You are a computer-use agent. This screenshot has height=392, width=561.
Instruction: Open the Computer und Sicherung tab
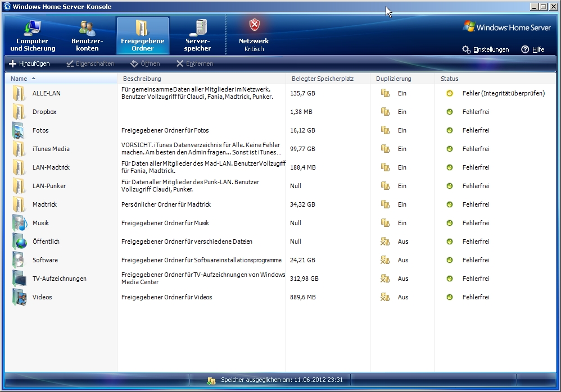point(33,36)
